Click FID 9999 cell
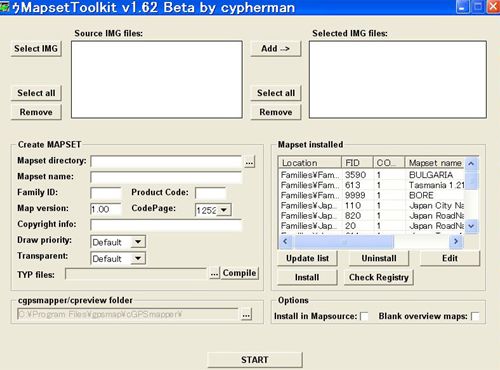500x370 pixels. tap(355, 195)
